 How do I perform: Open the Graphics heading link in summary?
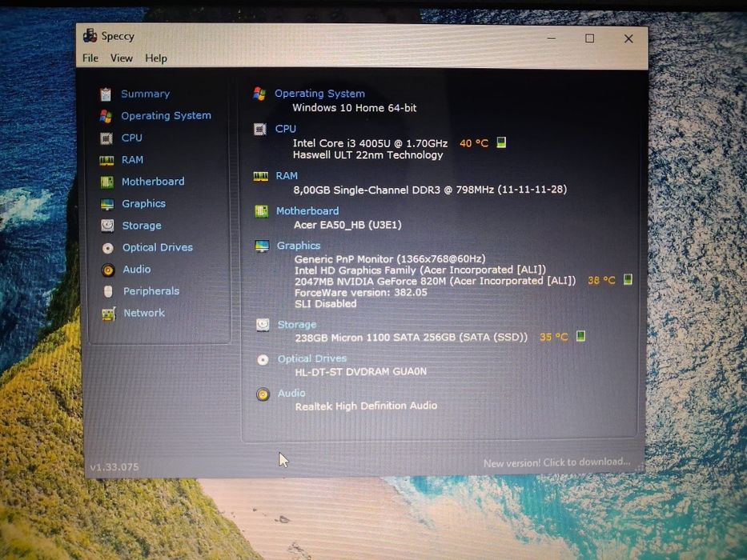tap(299, 246)
